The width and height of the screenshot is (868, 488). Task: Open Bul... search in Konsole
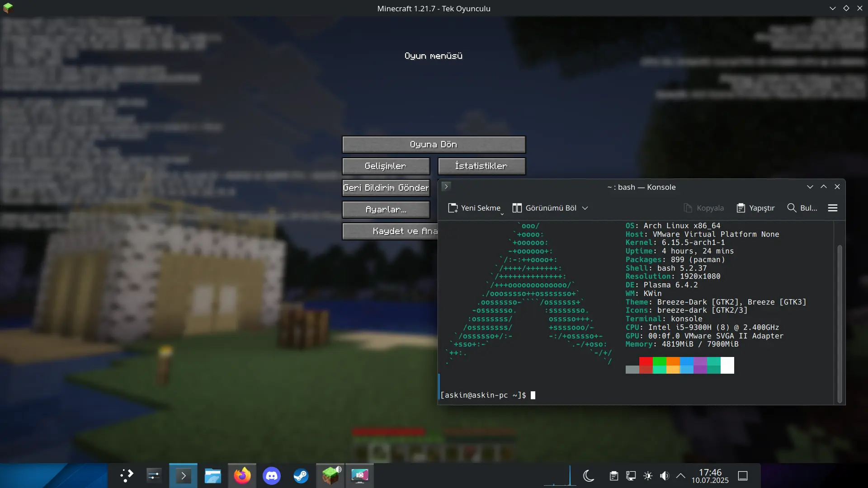[x=802, y=208]
